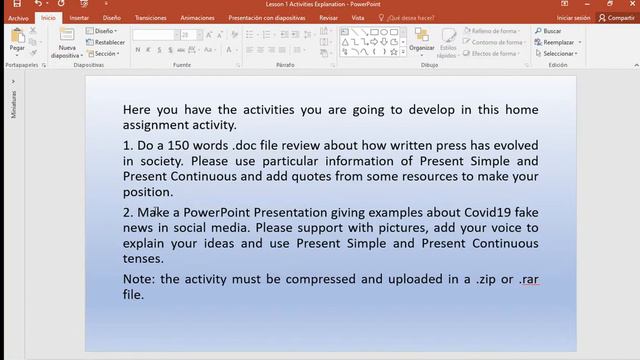Viewport: 640px width, 360px height.
Task: Click the Contorno de forma button
Action: 493,42
